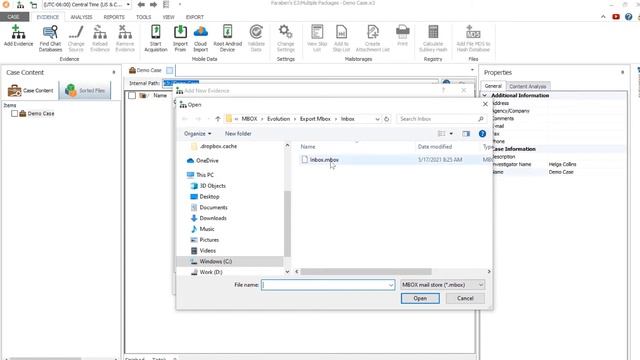
Task: Click the Case Content button
Action: 31,90
